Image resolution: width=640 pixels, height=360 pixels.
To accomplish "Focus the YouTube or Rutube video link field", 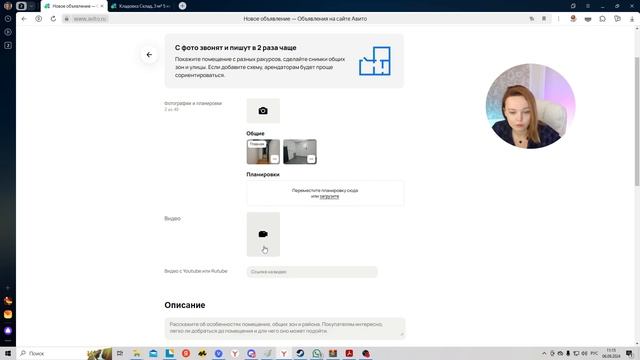I will click(x=312, y=272).
